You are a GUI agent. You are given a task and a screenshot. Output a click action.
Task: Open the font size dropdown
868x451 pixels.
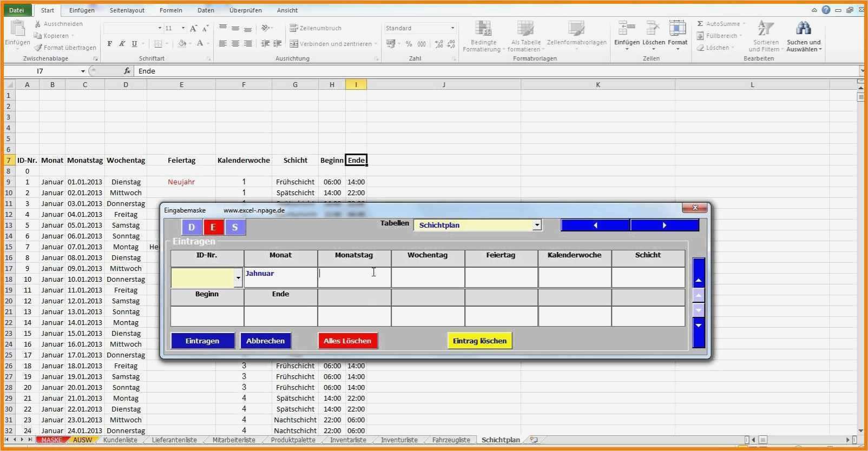183,28
